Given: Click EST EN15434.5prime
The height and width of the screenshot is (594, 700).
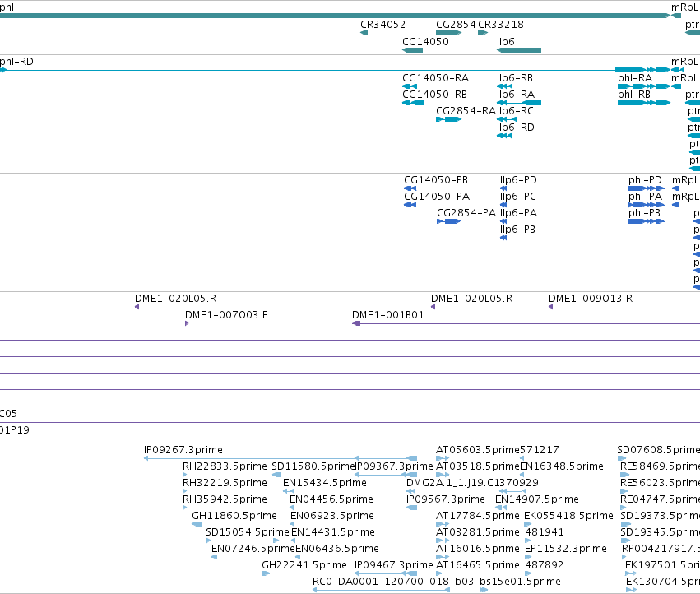Looking at the screenshot, I should [x=289, y=491].
